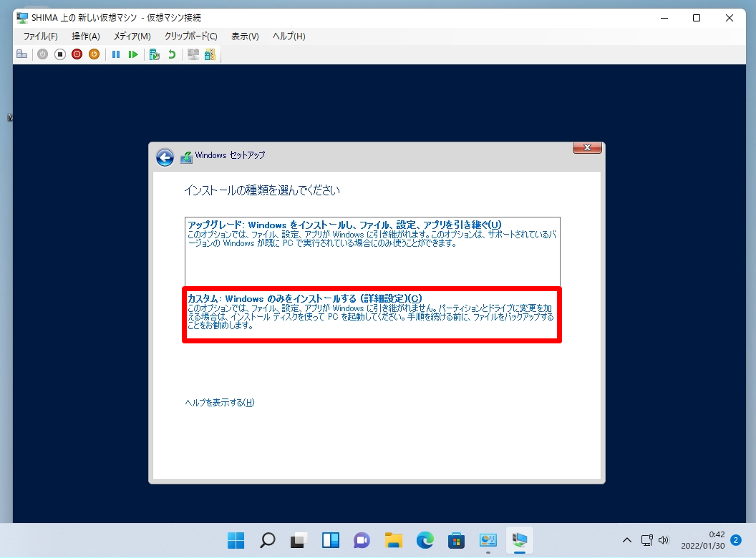
Task: Pause the virtual machine
Action: 116,54
